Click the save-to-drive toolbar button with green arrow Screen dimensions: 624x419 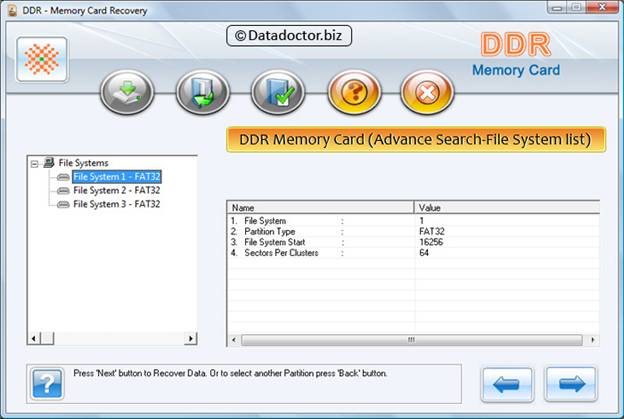(127, 92)
